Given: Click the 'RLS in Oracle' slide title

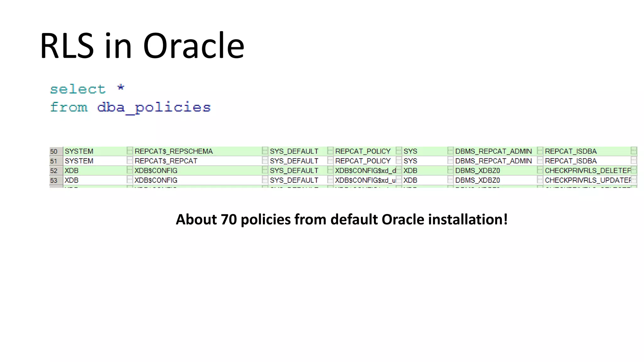Looking at the screenshot, I should tap(142, 46).
